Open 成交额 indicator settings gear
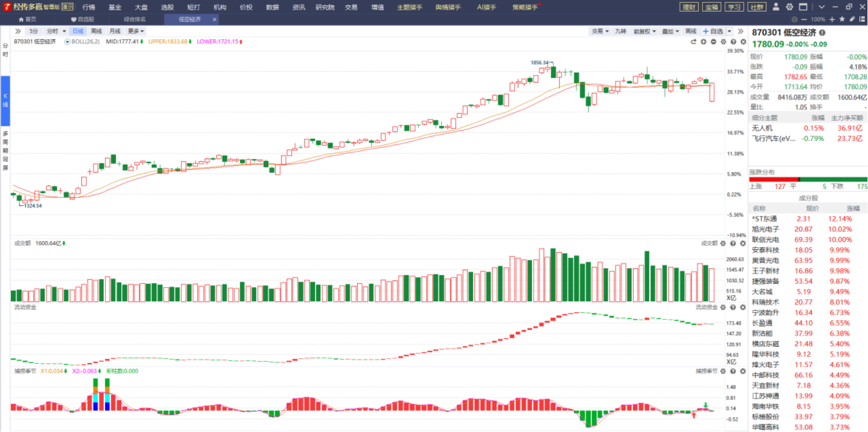The image size is (868, 432). pos(723,243)
